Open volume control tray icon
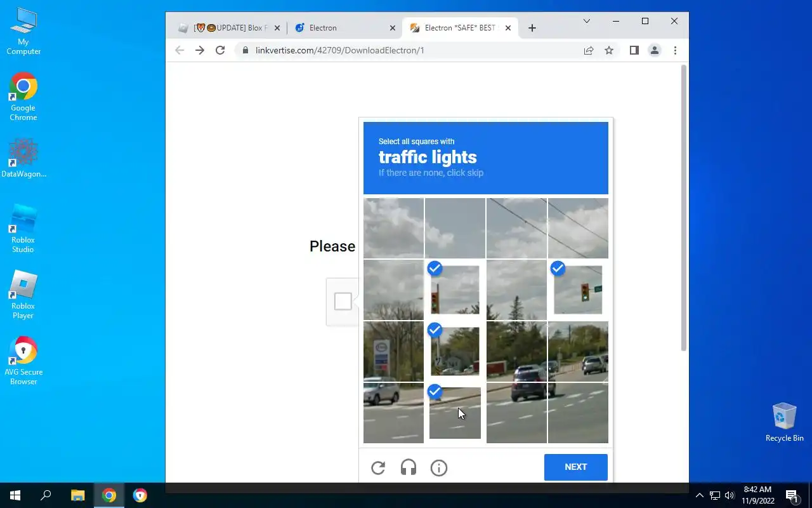Viewport: 812px width, 508px height. tap(729, 495)
